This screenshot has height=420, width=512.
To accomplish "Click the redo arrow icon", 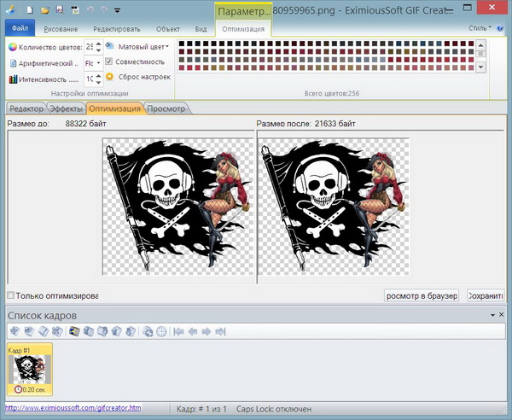I will pos(105,10).
